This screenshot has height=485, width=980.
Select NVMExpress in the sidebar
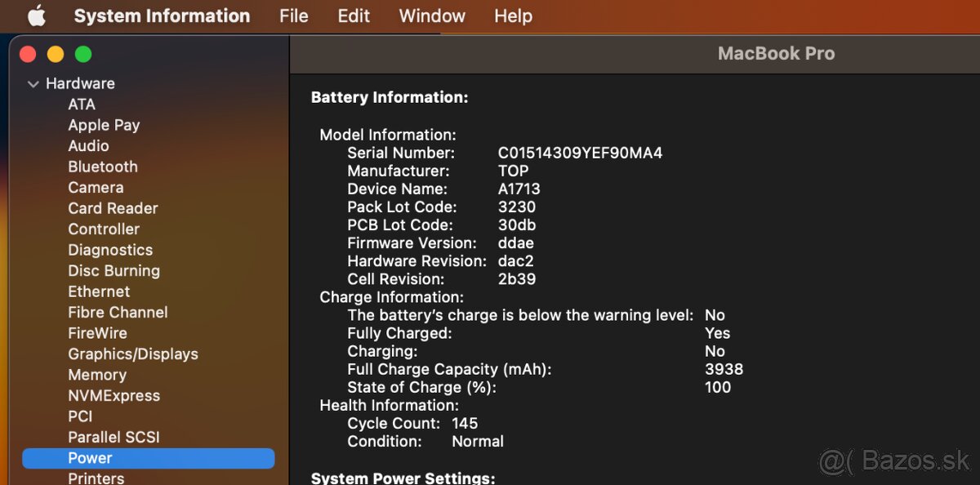click(x=114, y=395)
